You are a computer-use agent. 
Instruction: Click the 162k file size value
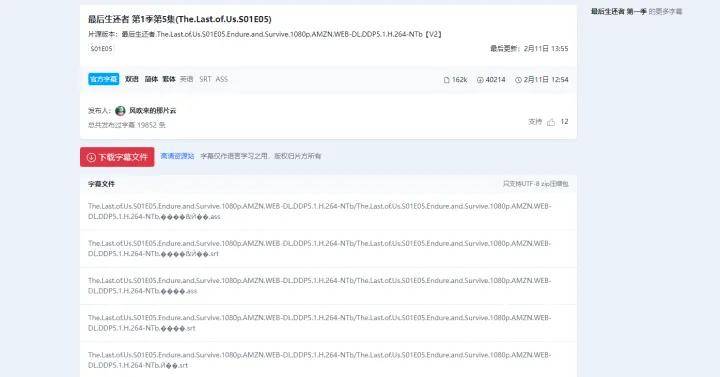pyautogui.click(x=460, y=80)
